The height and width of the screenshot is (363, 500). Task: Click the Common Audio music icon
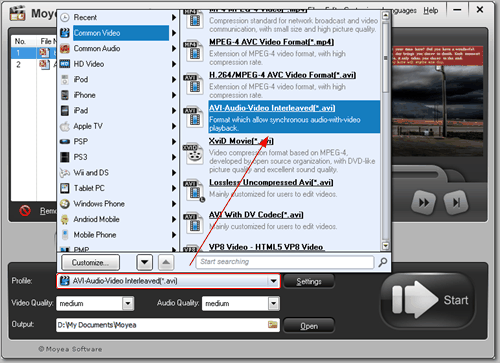[65, 49]
